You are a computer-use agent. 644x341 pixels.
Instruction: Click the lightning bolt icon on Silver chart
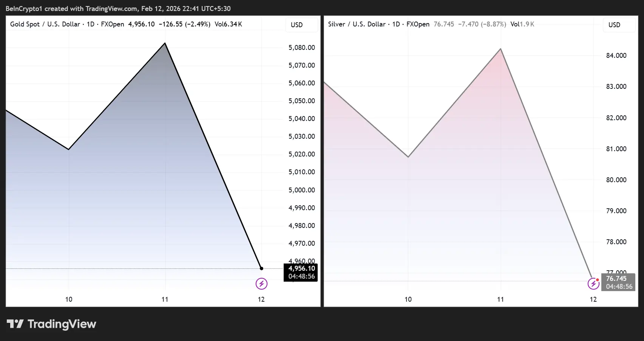point(593,283)
